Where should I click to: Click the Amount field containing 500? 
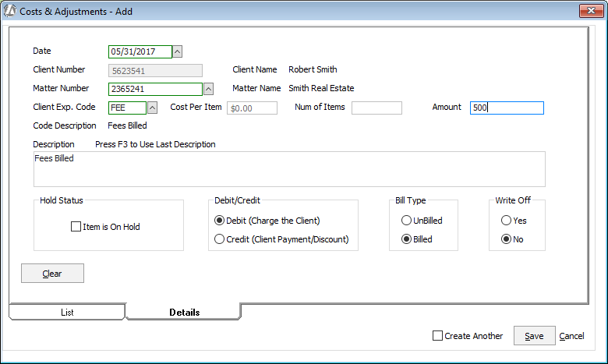pyautogui.click(x=507, y=108)
